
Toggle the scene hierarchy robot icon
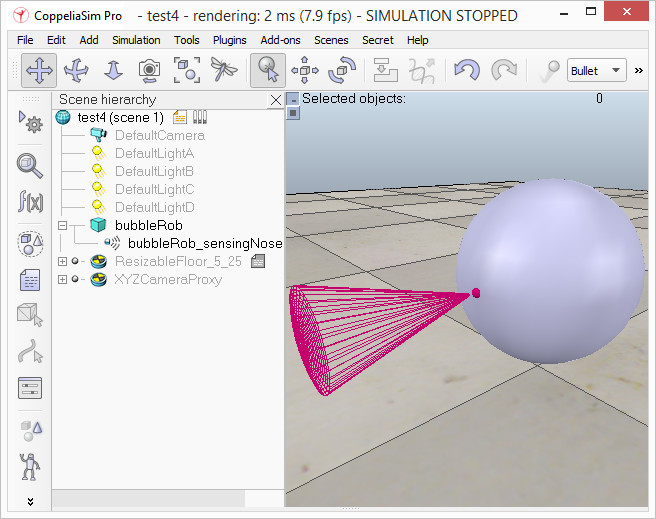coord(30,467)
